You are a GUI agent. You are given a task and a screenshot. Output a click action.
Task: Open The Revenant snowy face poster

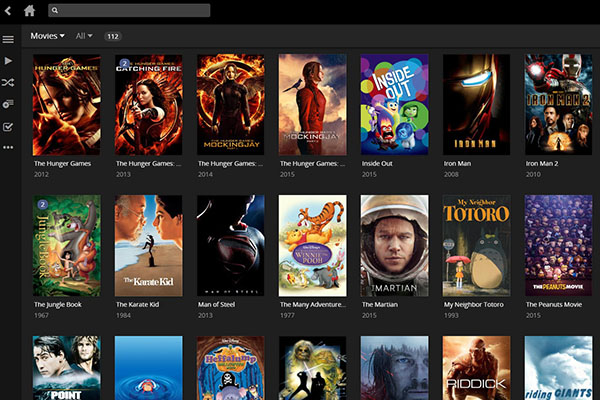tap(395, 368)
